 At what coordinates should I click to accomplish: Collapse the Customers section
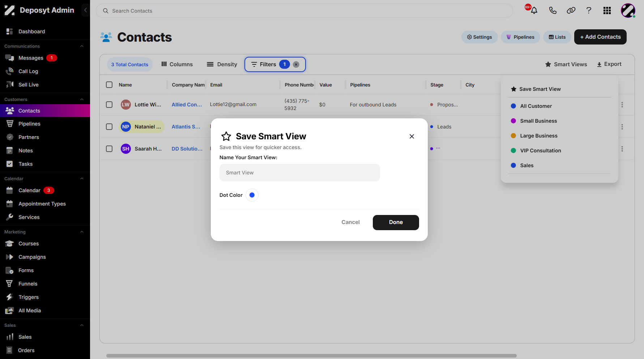pyautogui.click(x=82, y=100)
